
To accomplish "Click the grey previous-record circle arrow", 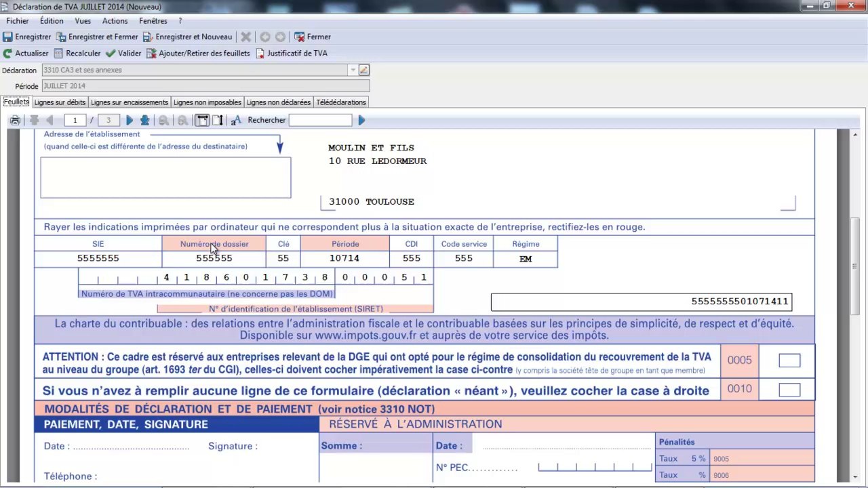I will [x=265, y=37].
